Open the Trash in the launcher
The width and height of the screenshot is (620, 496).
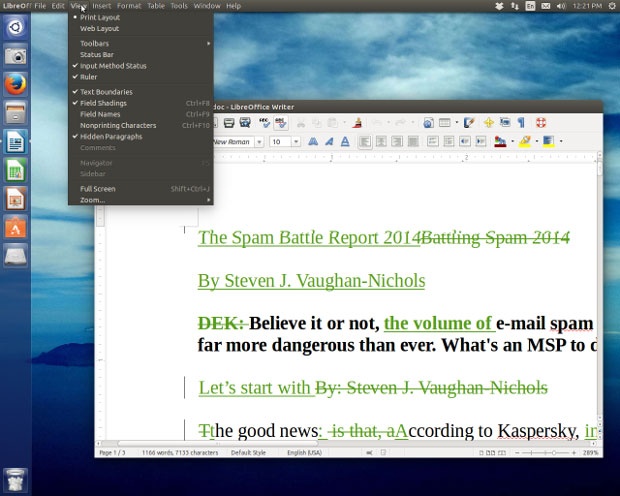coord(15,480)
